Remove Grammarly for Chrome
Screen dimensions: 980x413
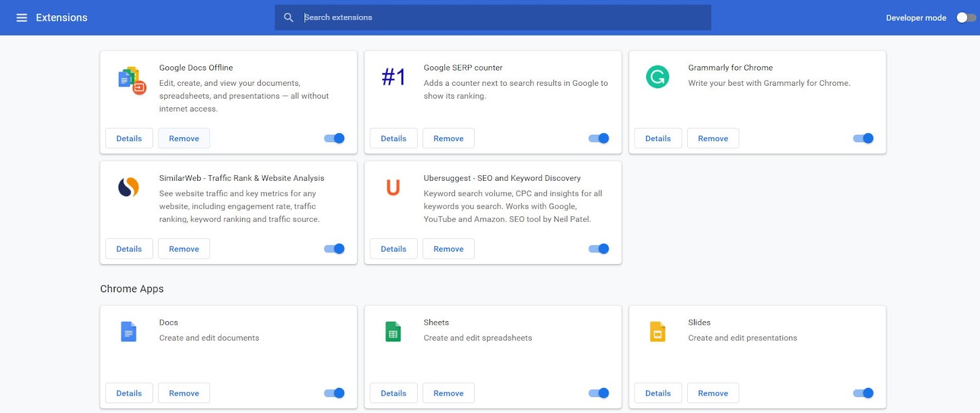pyautogui.click(x=713, y=138)
